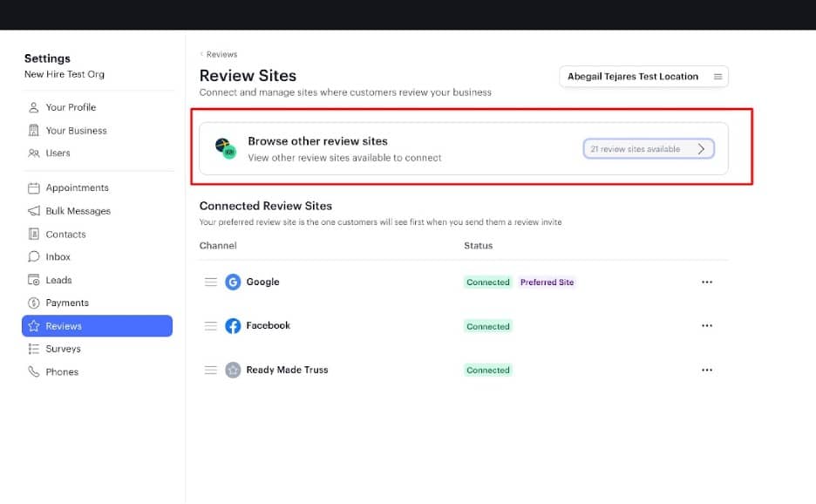Navigate to Bulk Messages

(x=78, y=211)
